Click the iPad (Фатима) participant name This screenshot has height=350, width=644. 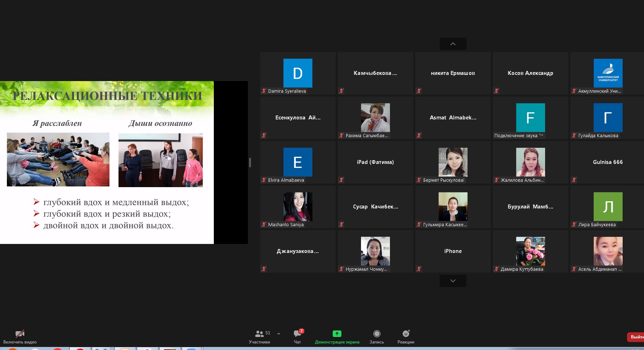[375, 162]
